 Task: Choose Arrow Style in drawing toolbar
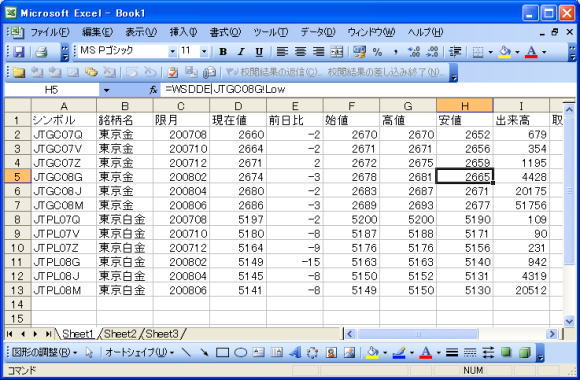488,353
